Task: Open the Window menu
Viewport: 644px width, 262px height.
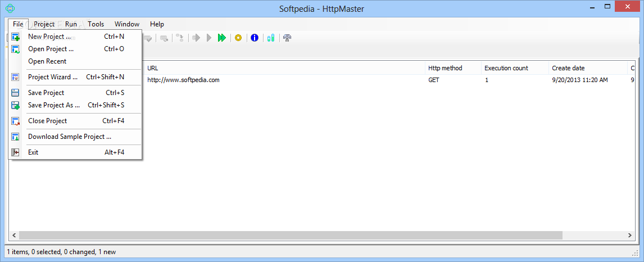Action: pos(127,24)
